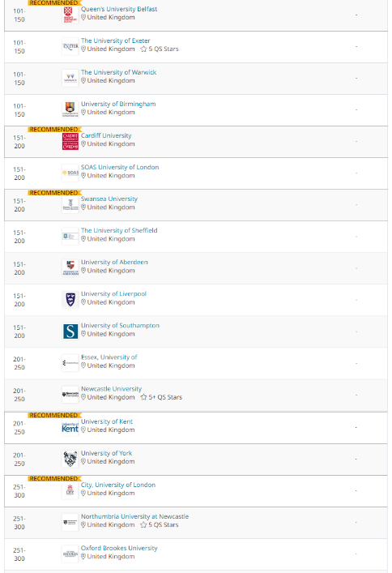Click the 5+ QS Stars badge for Newcastle

[x=161, y=397]
